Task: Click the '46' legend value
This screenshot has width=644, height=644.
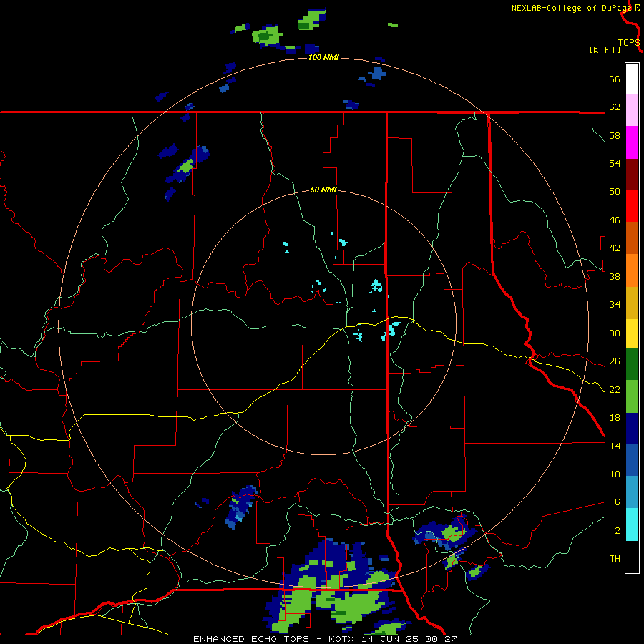Action: pos(615,220)
